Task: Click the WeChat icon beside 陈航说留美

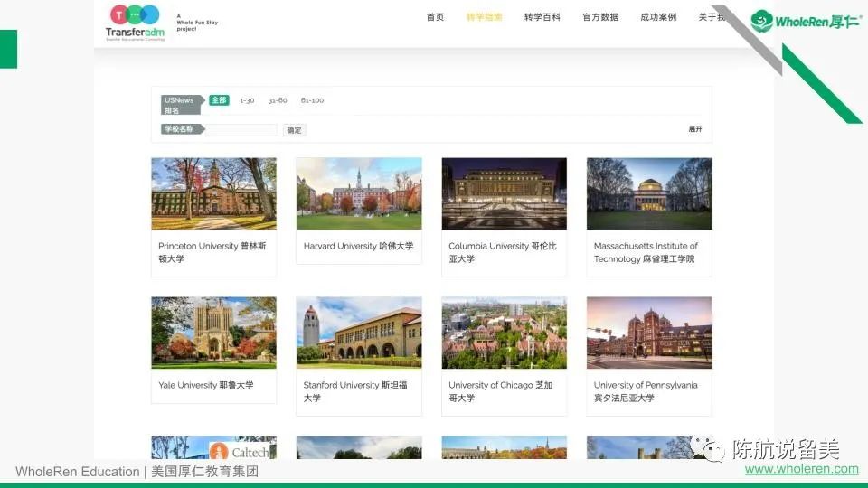Action: point(708,449)
